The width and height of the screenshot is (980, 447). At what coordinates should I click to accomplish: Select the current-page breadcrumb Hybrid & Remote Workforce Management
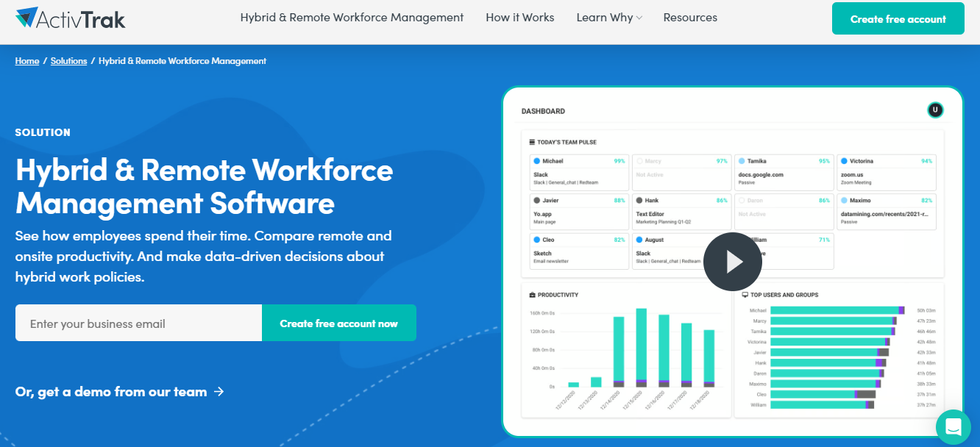pyautogui.click(x=182, y=61)
